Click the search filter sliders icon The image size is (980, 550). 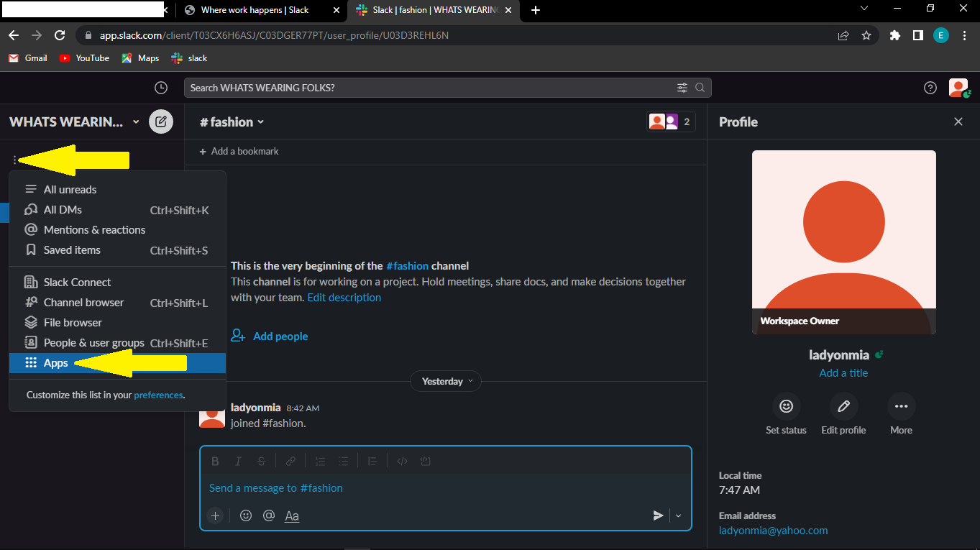682,88
